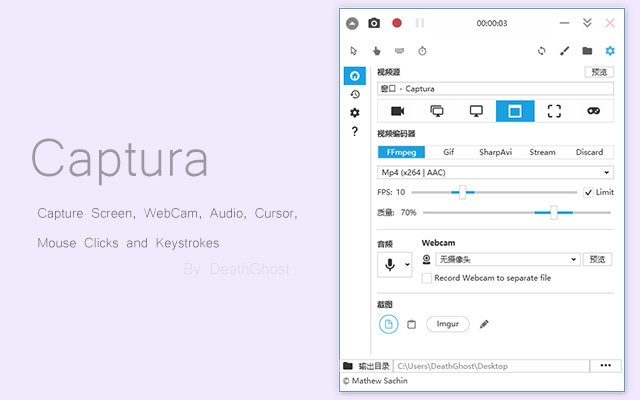Enable Record Webcam to separate file

[427, 278]
